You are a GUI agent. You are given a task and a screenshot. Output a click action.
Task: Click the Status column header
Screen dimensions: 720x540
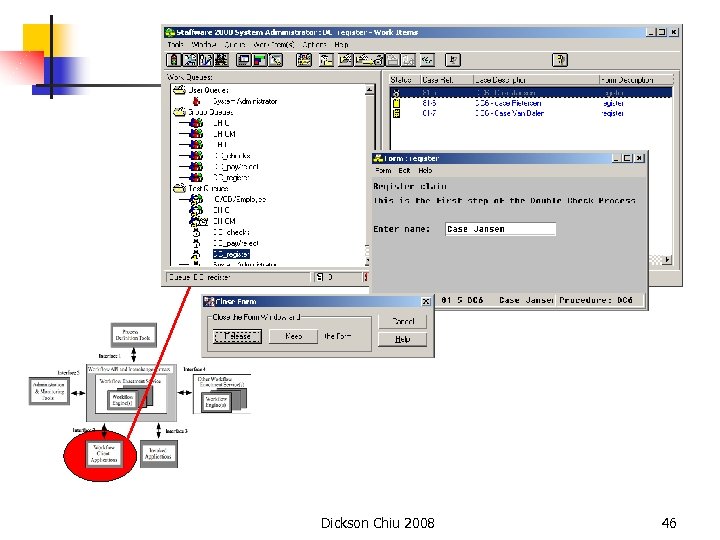[x=405, y=80]
